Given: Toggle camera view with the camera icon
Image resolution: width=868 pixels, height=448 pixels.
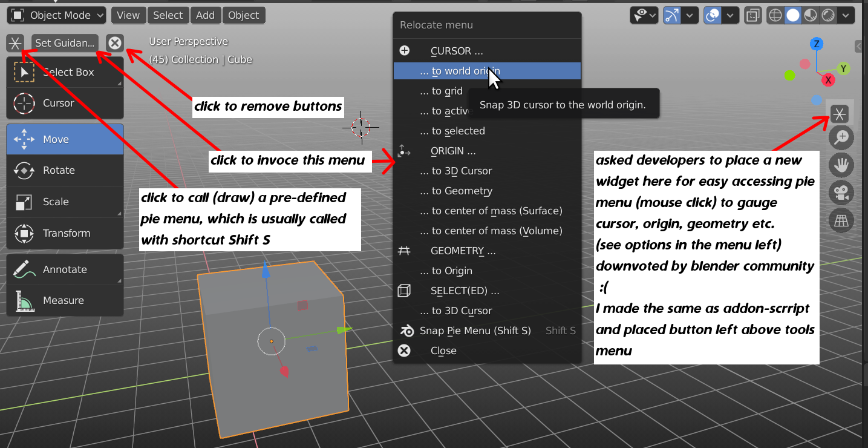Looking at the screenshot, I should point(841,193).
